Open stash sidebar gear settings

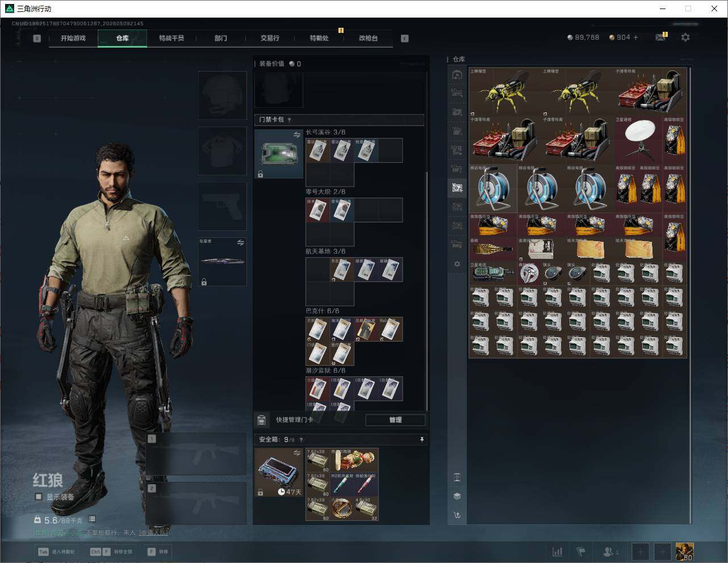point(457,264)
